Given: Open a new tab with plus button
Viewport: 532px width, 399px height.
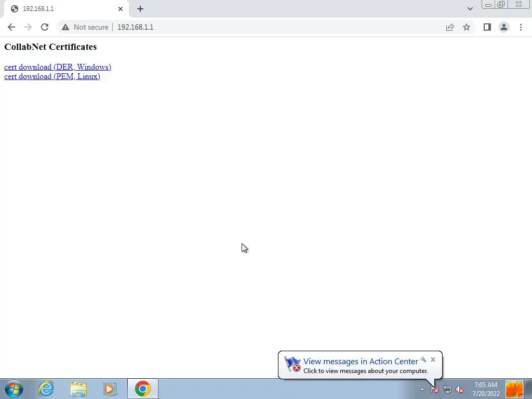Looking at the screenshot, I should [x=140, y=9].
